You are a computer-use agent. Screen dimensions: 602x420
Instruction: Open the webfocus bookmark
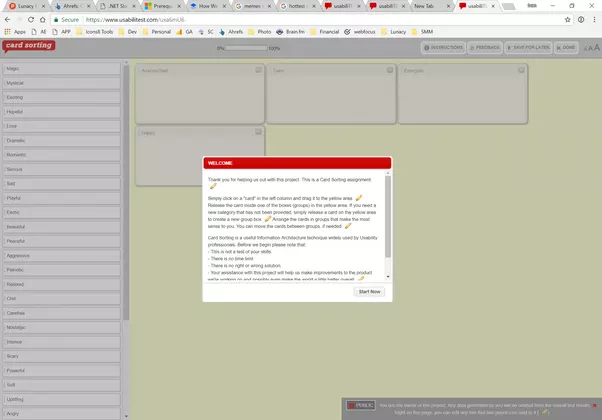click(x=360, y=32)
